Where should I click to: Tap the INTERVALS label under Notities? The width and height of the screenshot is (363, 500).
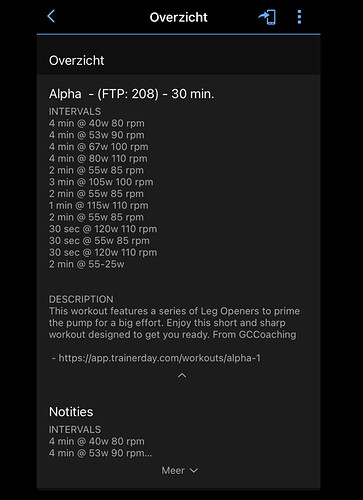[x=75, y=429]
